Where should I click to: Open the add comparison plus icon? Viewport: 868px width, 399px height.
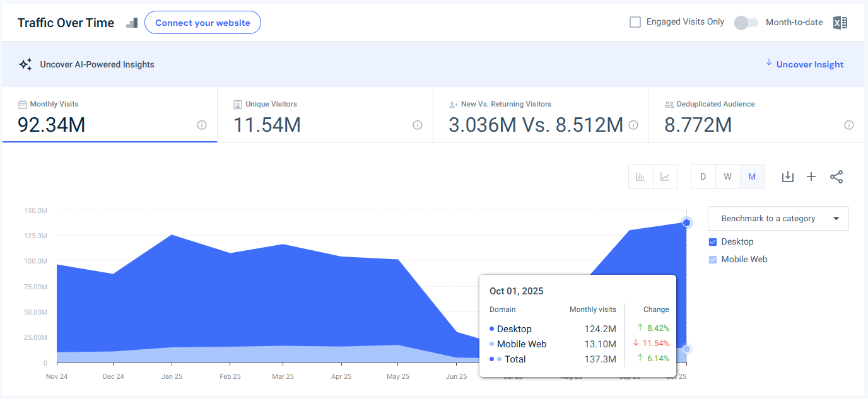coord(811,176)
